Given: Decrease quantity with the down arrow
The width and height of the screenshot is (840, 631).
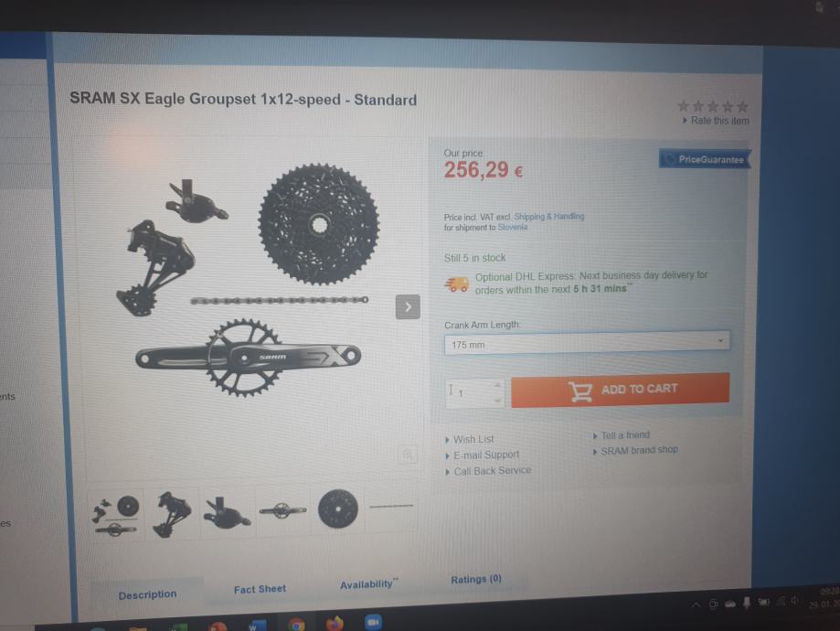Looking at the screenshot, I should (x=497, y=401).
